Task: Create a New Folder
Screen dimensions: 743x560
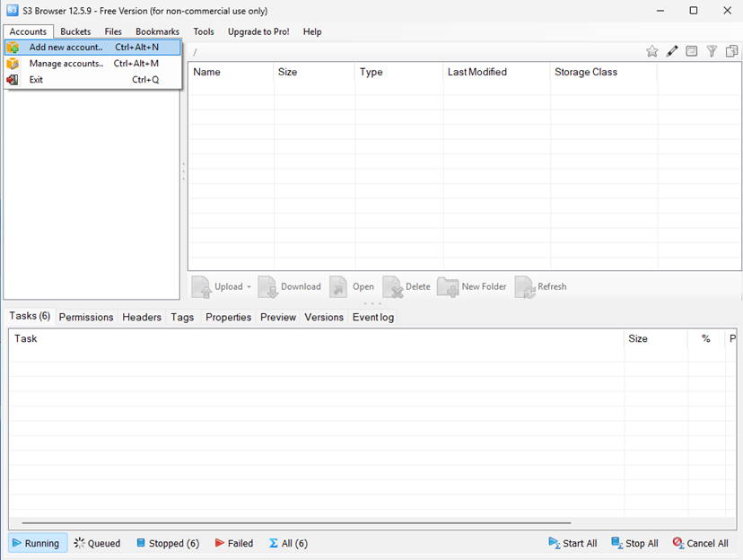Action: (x=471, y=286)
